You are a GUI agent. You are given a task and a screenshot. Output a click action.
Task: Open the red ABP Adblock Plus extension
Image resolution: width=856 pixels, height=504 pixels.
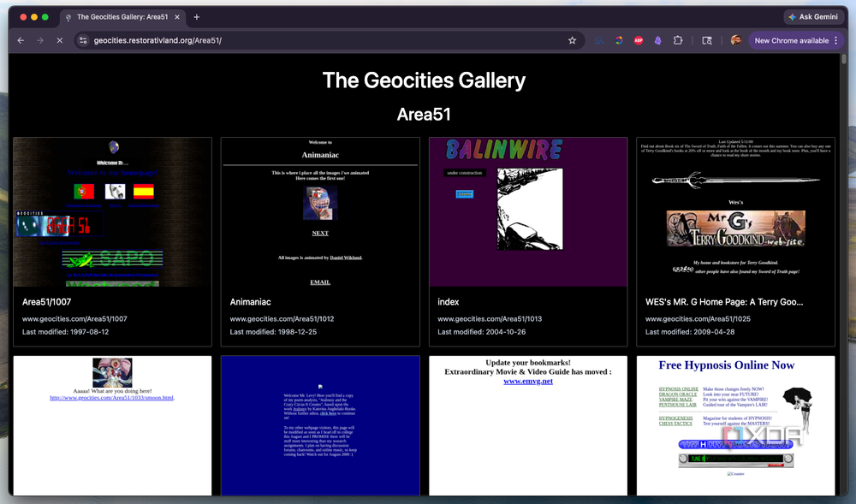tap(639, 40)
